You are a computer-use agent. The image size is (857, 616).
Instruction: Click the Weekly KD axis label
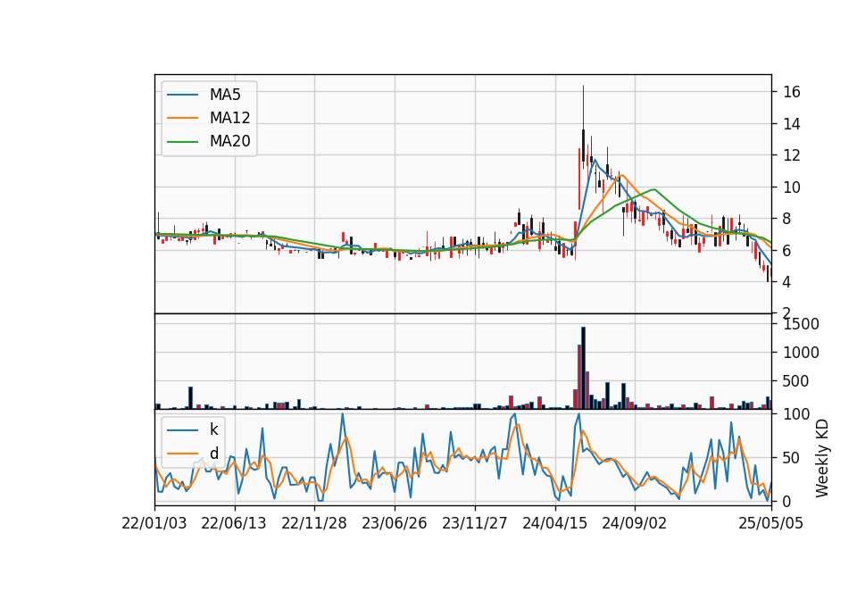(822, 459)
